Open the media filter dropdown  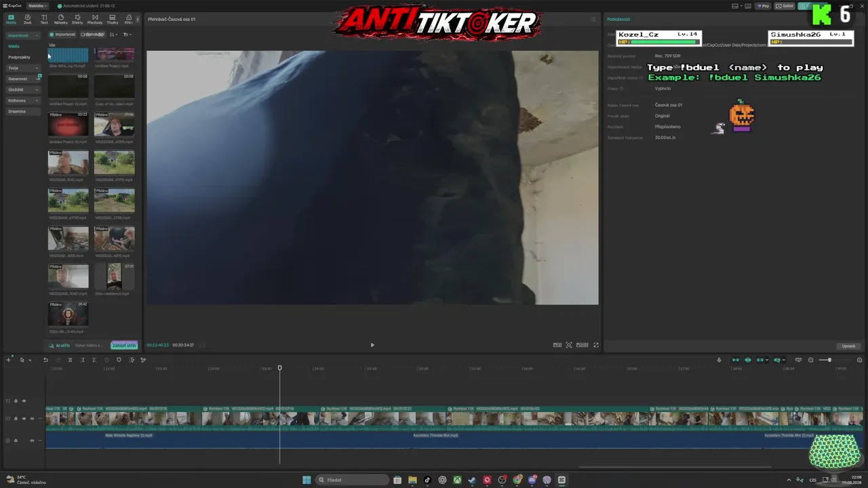pos(127,35)
